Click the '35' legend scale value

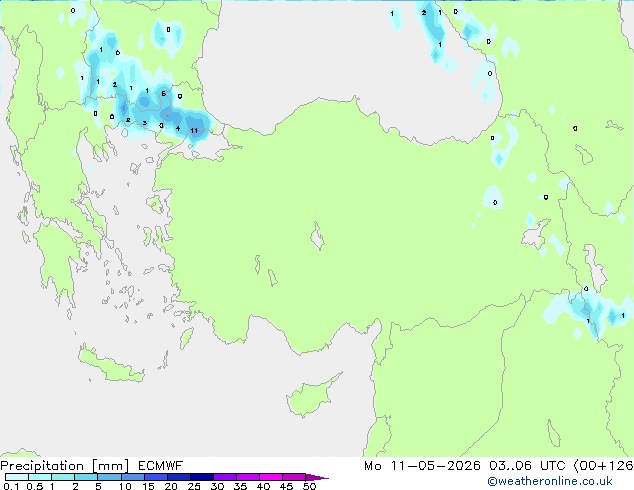pyautogui.click(x=240, y=486)
